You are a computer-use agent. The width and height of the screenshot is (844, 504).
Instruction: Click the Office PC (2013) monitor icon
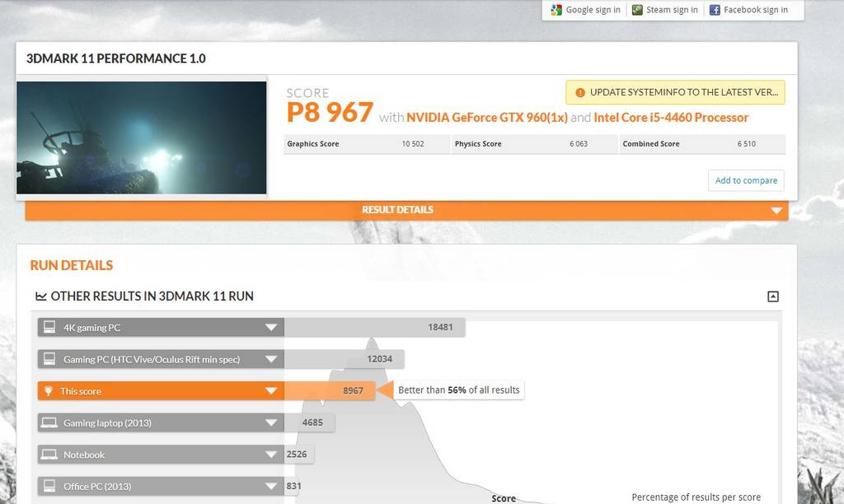coord(49,486)
